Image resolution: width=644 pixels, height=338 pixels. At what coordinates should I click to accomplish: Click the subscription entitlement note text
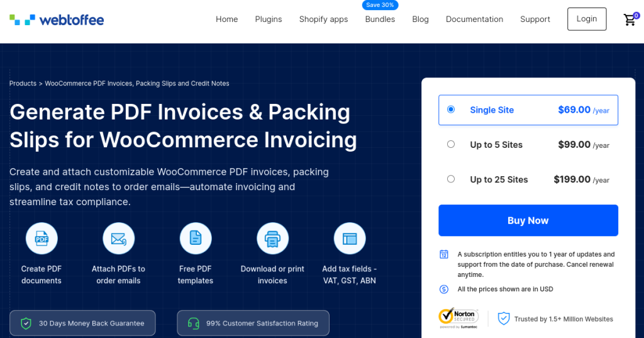point(536,264)
